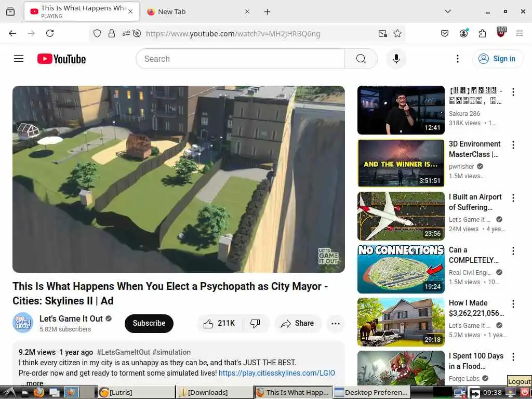
Task: Click the video player to pause
Action: (x=179, y=179)
